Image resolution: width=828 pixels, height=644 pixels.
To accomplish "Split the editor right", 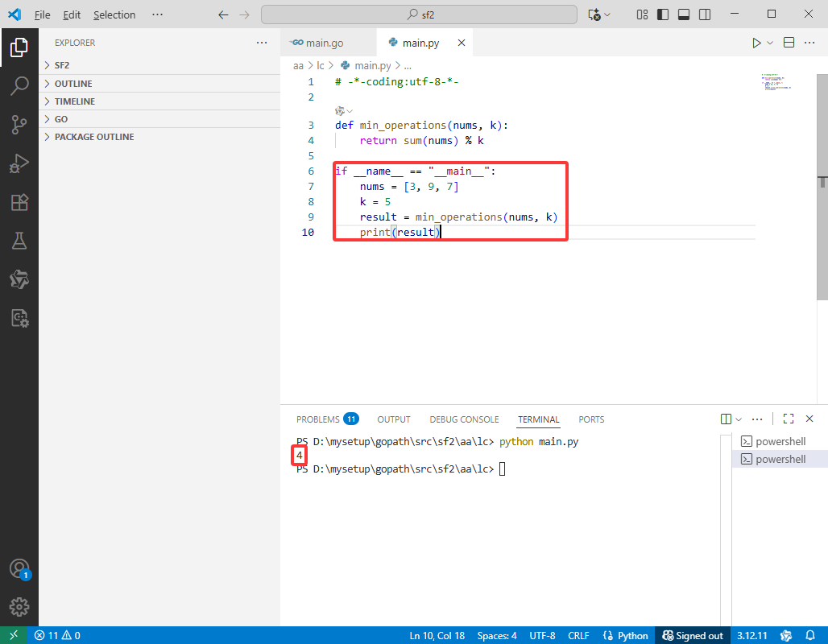I will [789, 43].
